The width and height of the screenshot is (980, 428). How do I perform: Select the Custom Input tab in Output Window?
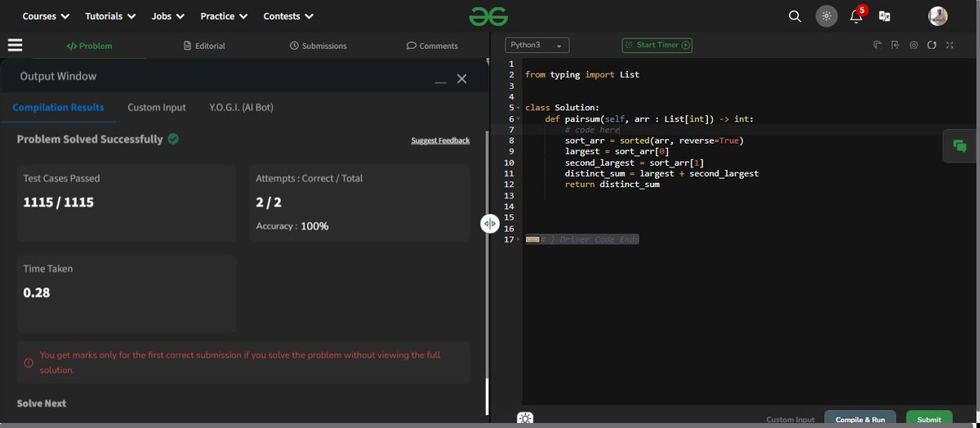(157, 107)
